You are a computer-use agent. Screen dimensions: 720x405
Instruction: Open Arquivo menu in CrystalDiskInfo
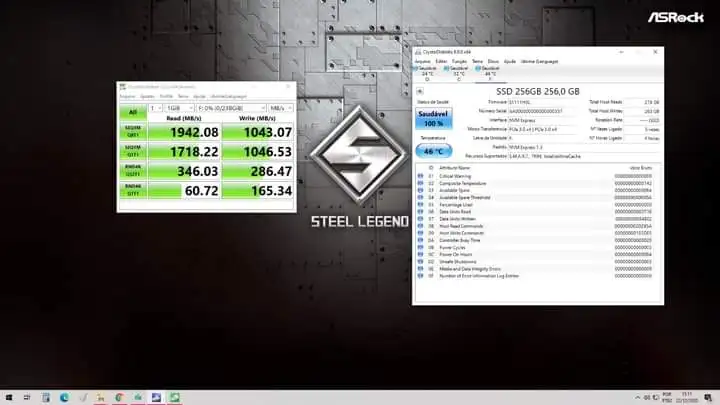tap(422, 62)
